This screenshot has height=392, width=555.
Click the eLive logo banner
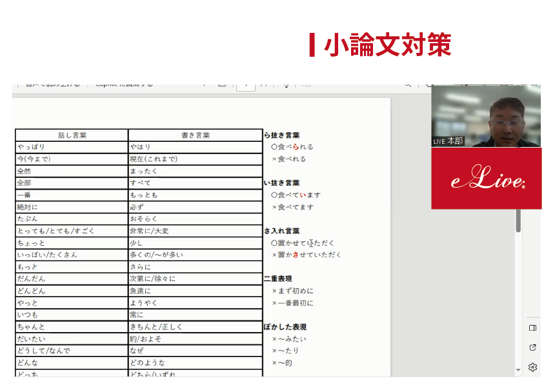[x=487, y=179]
